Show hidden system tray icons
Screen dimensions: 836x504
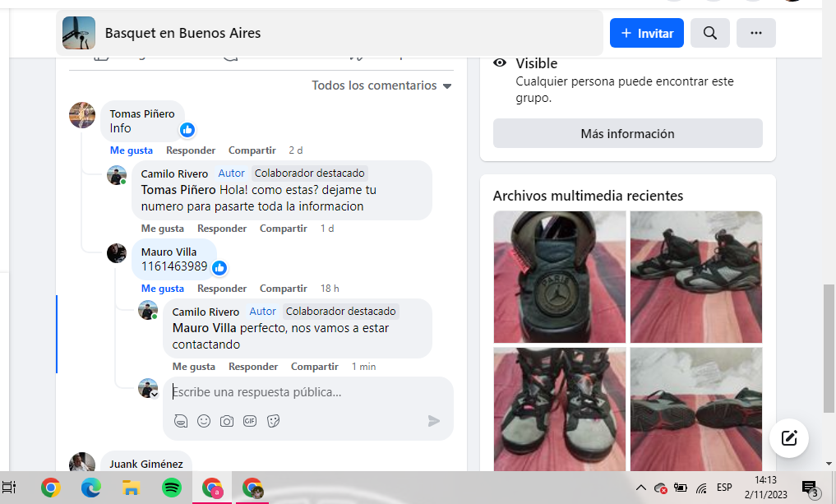tap(640, 488)
